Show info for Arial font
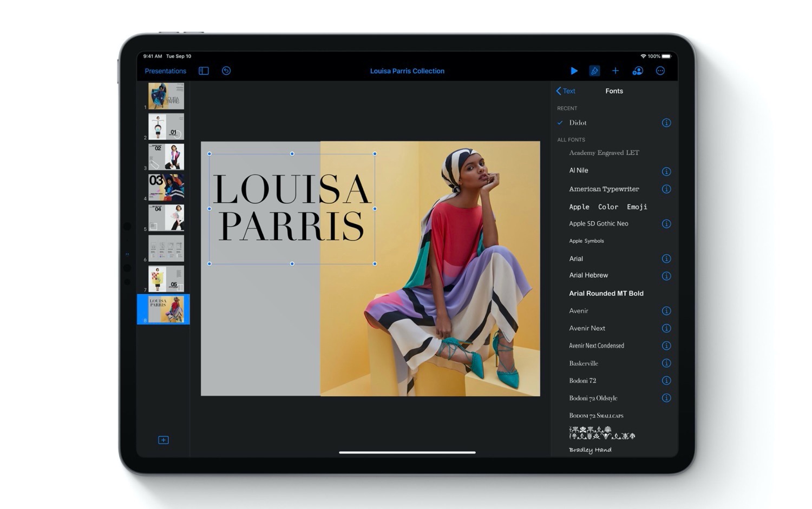 coord(666,259)
